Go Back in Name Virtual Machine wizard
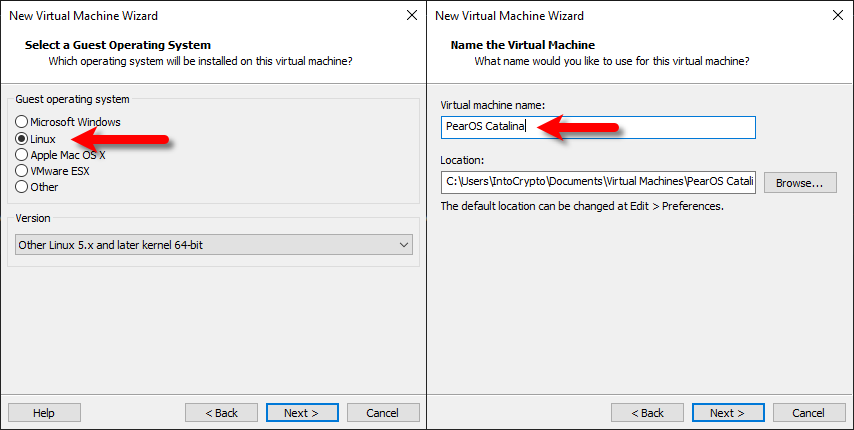 tap(647, 413)
